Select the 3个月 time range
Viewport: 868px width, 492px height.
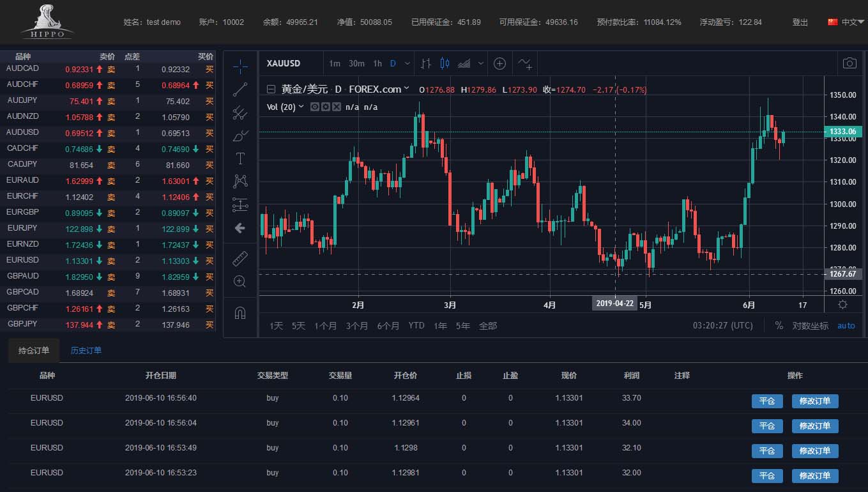(x=357, y=326)
